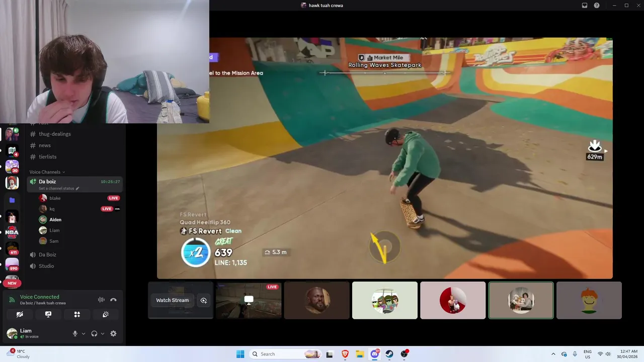Open the server with badge 30 in sidebar
The height and width of the screenshot is (362, 644).
tap(12, 166)
